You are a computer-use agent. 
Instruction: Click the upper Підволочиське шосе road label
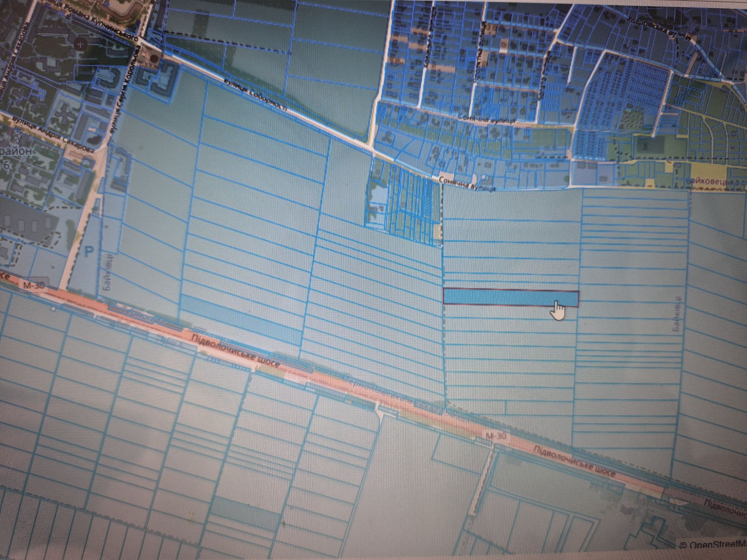tap(236, 351)
